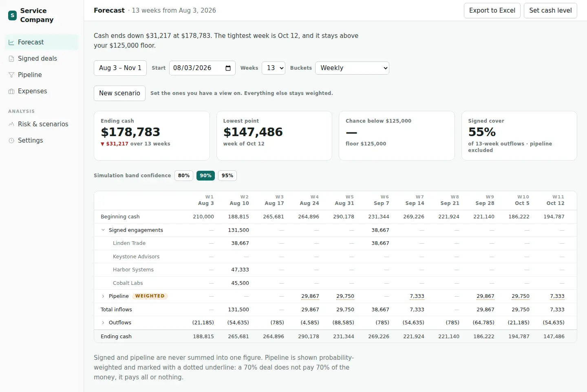Expand the Pipeline row chevron

103,296
